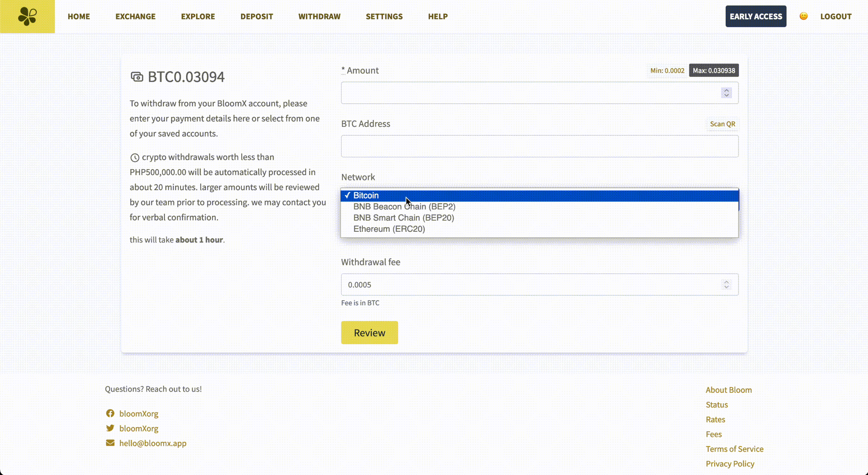Click the Scan QR link
The width and height of the screenshot is (868, 475).
pyautogui.click(x=722, y=124)
